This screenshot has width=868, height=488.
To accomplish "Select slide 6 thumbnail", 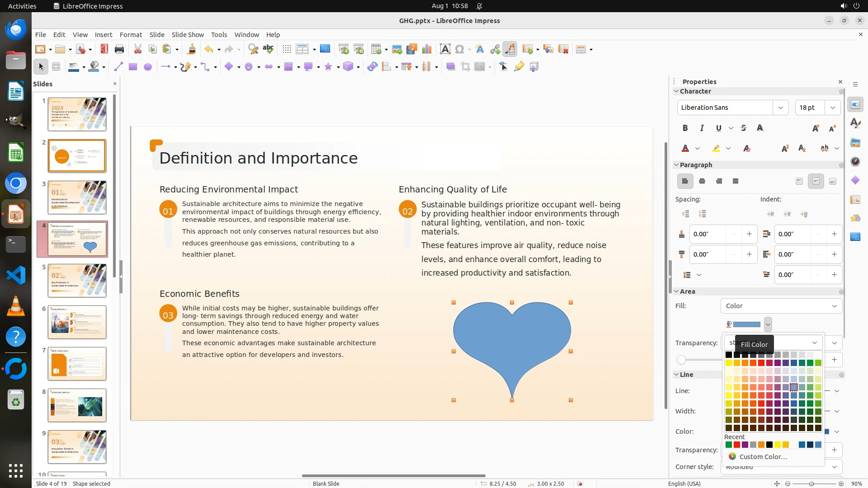I will (x=77, y=322).
